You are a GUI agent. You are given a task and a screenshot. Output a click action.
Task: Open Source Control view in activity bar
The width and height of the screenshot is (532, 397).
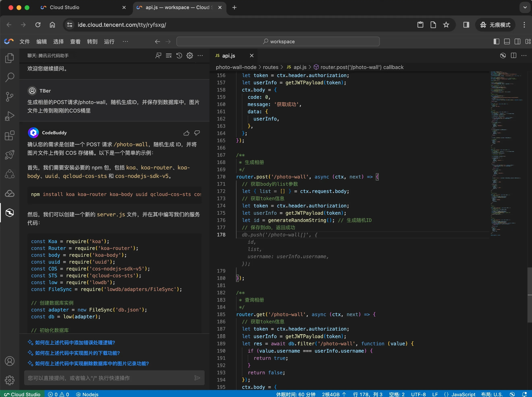pyautogui.click(x=10, y=97)
